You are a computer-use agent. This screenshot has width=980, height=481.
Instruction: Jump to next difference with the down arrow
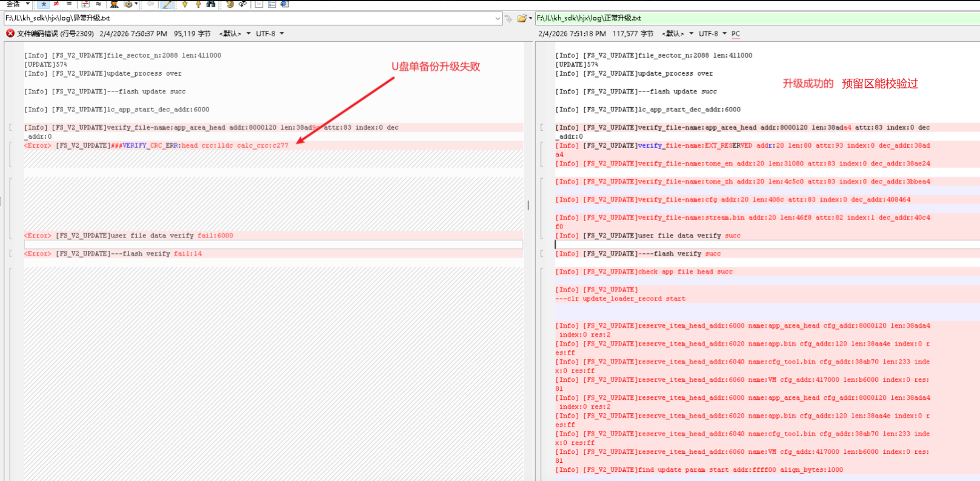click(x=185, y=4)
